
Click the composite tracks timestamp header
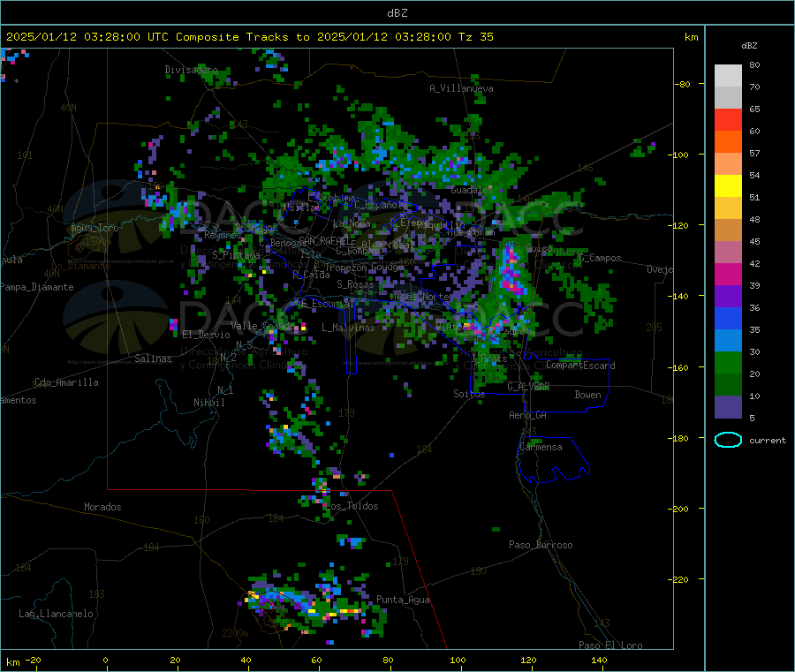[249, 37]
